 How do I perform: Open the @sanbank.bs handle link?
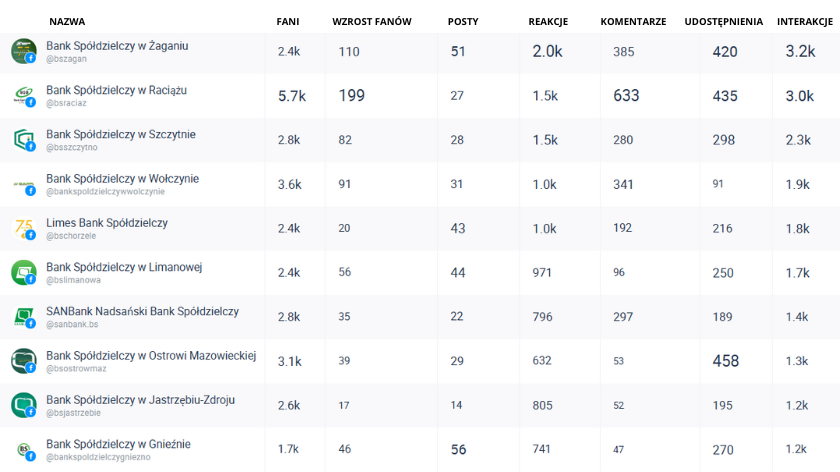pyautogui.click(x=72, y=325)
